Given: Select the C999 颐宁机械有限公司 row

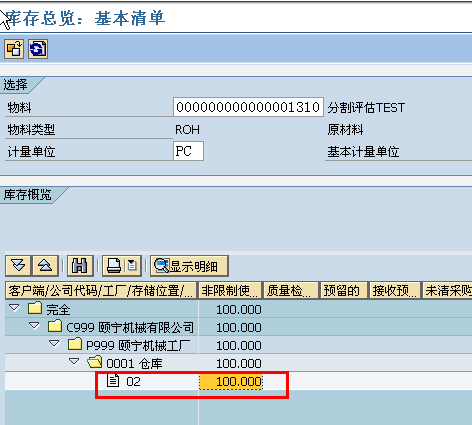Looking at the screenshot, I should [238, 327].
